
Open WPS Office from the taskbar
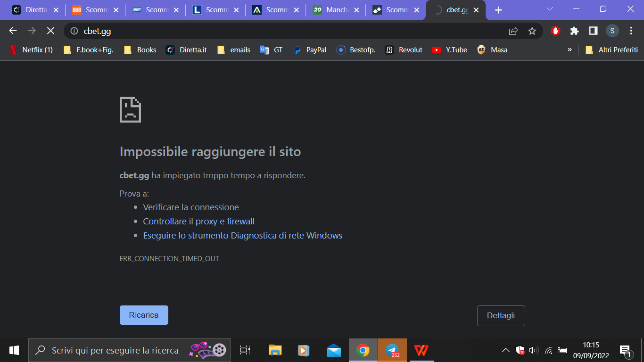pos(421,350)
